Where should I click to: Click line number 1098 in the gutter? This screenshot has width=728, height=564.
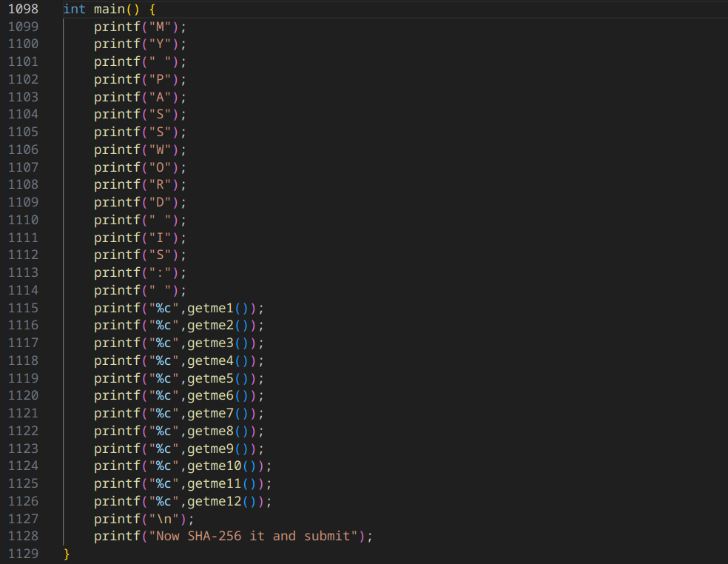pyautogui.click(x=22, y=8)
